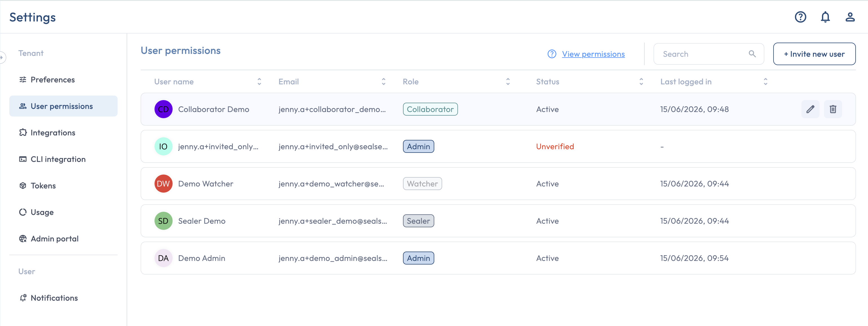Open the Usage settings page
Screen dimensions: 868x326
63,212
